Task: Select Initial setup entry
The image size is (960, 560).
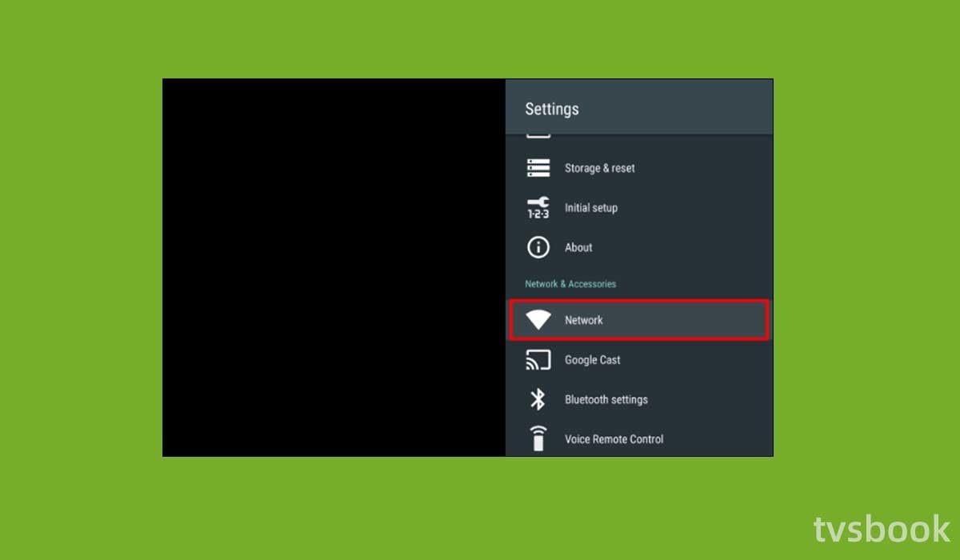Action: [639, 208]
